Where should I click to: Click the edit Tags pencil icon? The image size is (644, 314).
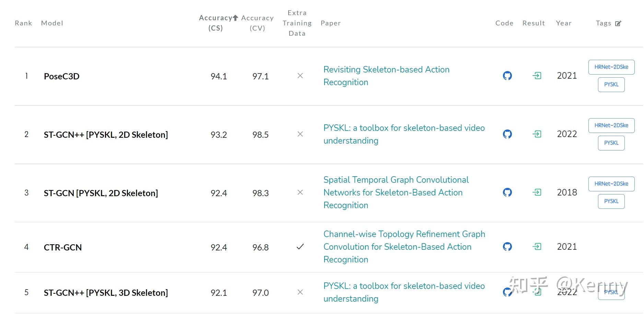618,23
